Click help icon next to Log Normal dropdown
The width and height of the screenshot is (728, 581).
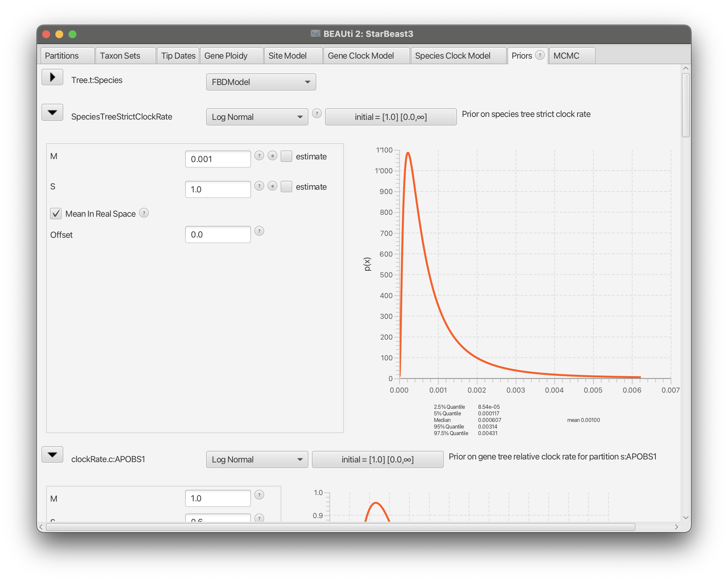(316, 113)
